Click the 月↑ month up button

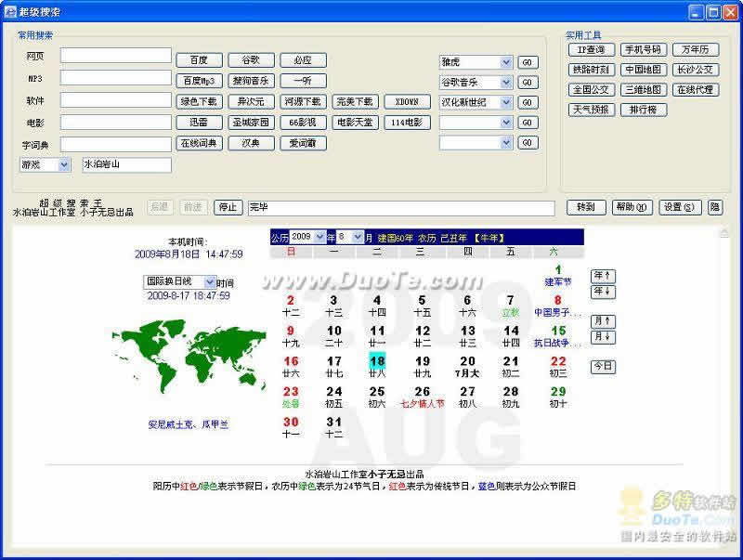tap(603, 321)
